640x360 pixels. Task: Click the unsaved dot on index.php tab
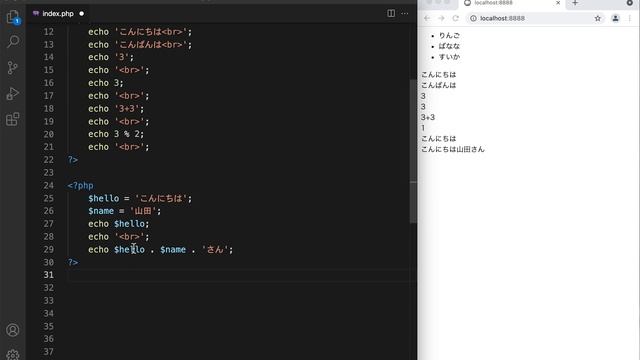82,13
